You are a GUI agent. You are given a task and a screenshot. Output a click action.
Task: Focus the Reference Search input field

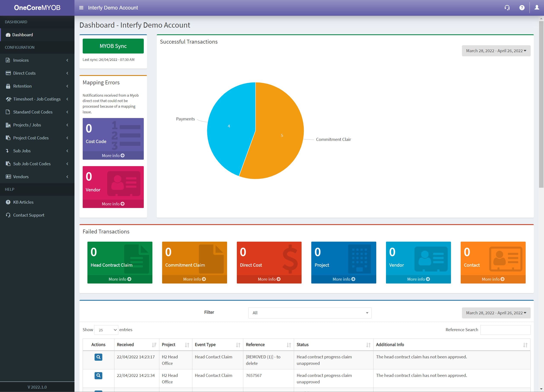pyautogui.click(x=505, y=330)
